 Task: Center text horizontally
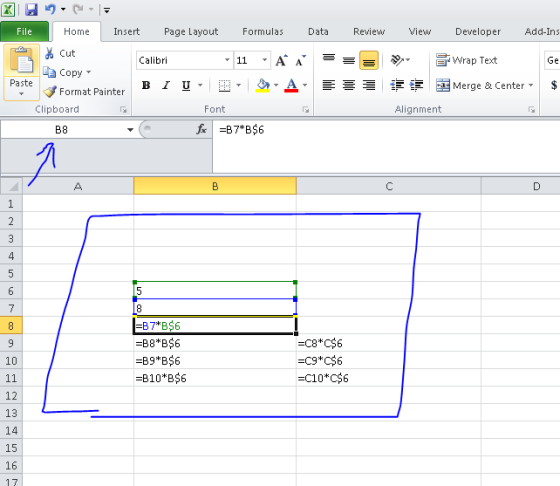pyautogui.click(x=349, y=85)
